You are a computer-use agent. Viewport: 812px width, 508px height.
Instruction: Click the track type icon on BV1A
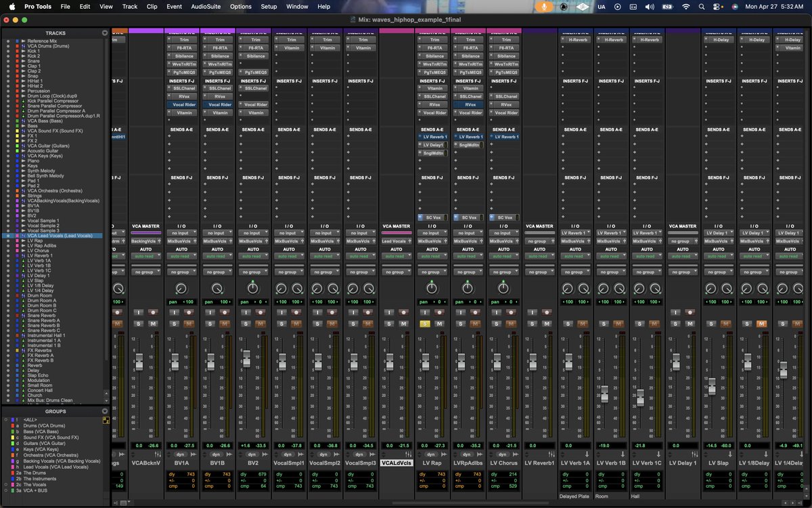tap(194, 454)
